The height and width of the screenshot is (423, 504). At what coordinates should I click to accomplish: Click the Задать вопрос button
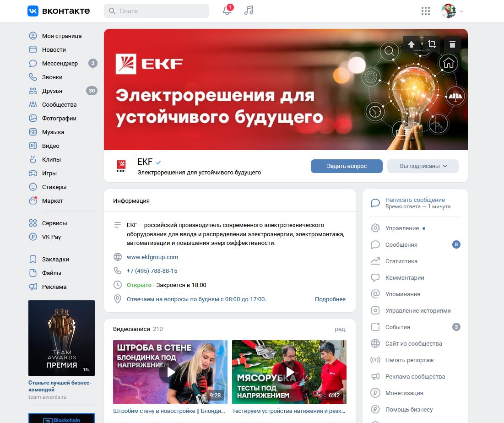347,166
